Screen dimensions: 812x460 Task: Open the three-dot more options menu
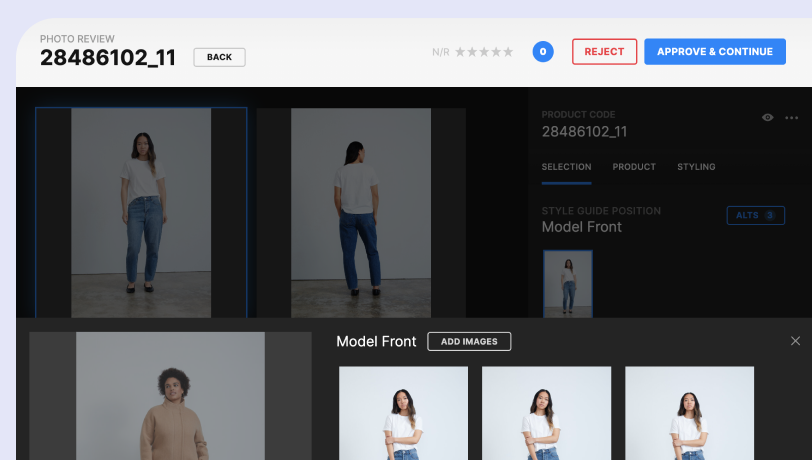click(791, 118)
